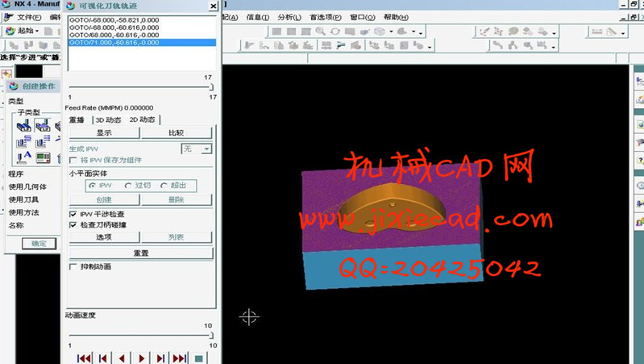
Task: Click the 删除 button under 小平面实体
Action: (177, 199)
